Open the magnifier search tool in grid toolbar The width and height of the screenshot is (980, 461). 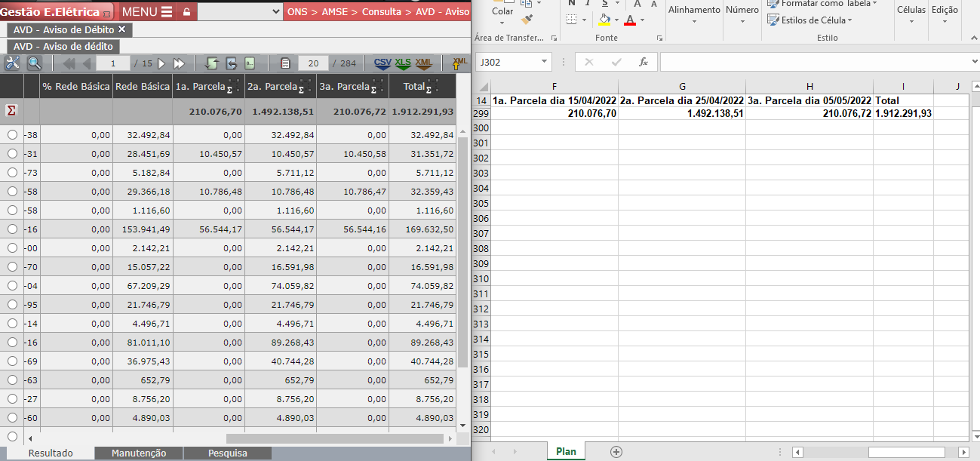click(x=34, y=63)
